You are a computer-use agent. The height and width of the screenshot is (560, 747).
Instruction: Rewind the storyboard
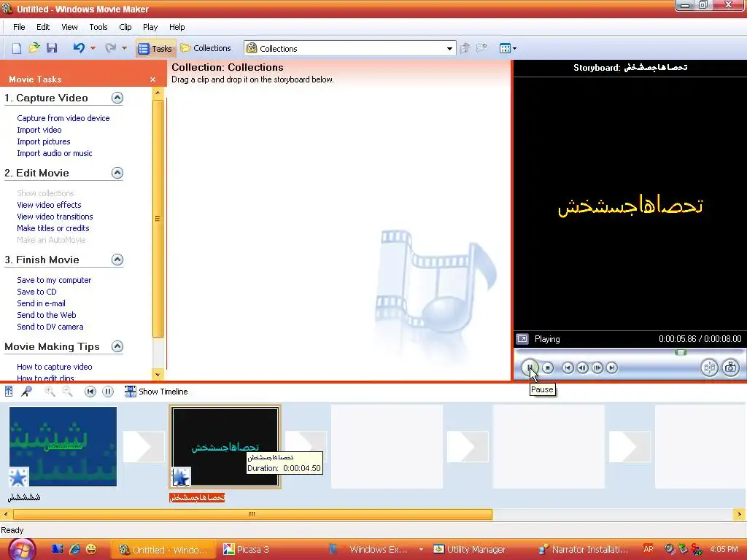tap(90, 392)
